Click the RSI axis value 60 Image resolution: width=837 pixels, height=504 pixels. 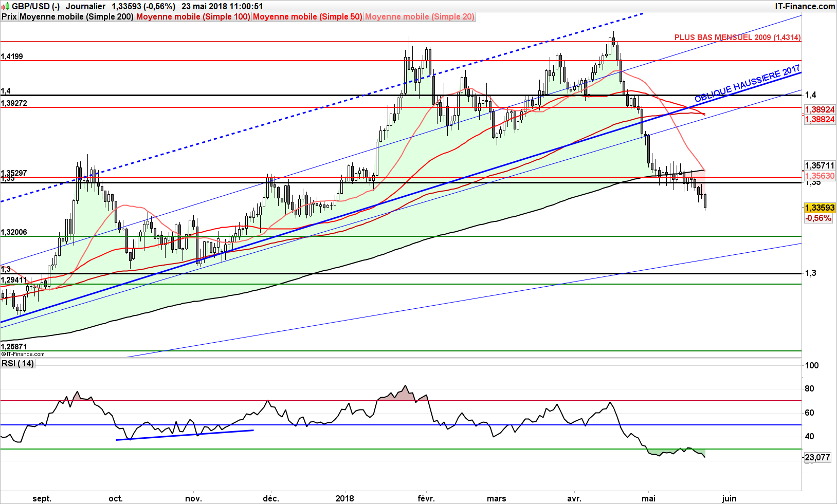tap(810, 413)
